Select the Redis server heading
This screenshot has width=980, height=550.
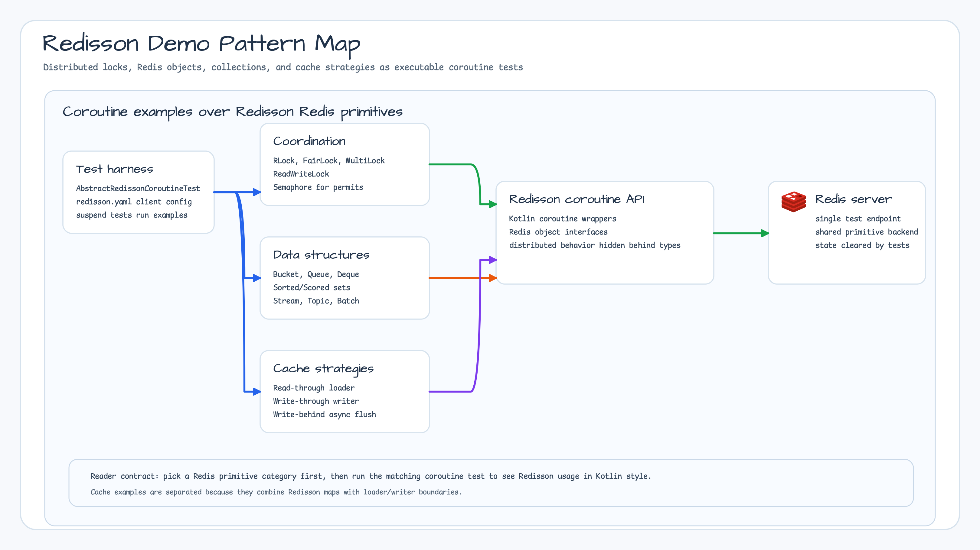[853, 199]
